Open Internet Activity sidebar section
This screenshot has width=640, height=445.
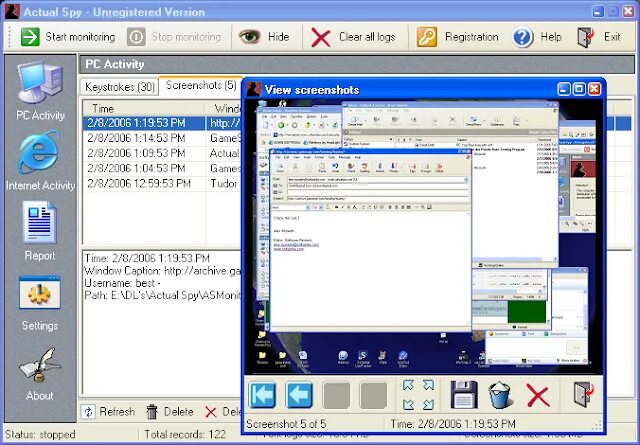[x=40, y=160]
